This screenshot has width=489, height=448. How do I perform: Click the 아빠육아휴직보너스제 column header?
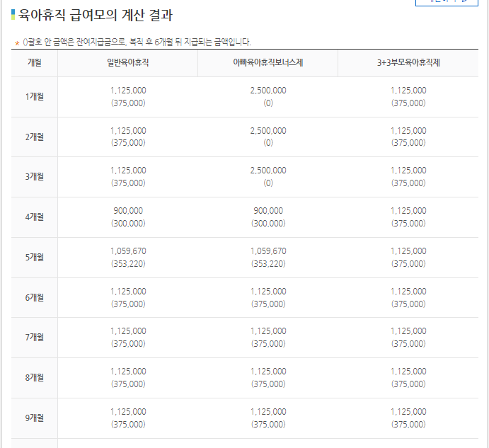click(x=268, y=63)
